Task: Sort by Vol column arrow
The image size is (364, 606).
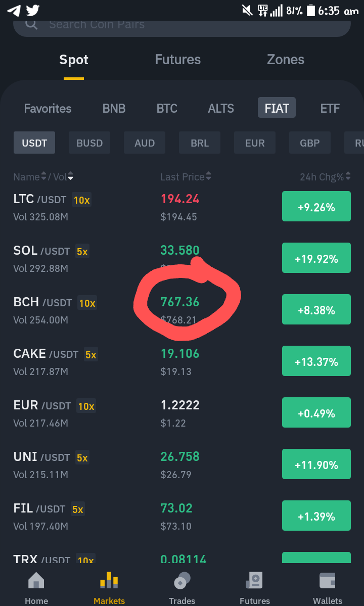Action: tap(70, 176)
